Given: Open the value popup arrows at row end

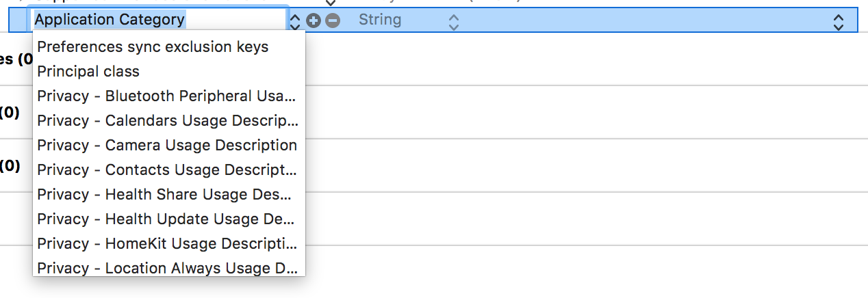Looking at the screenshot, I should (838, 21).
